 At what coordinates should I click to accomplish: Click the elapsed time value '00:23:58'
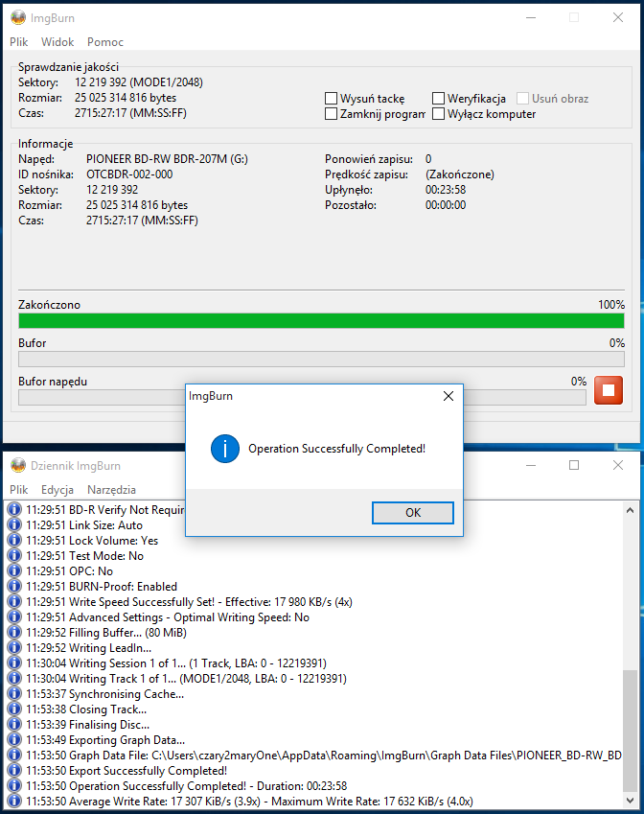click(446, 190)
